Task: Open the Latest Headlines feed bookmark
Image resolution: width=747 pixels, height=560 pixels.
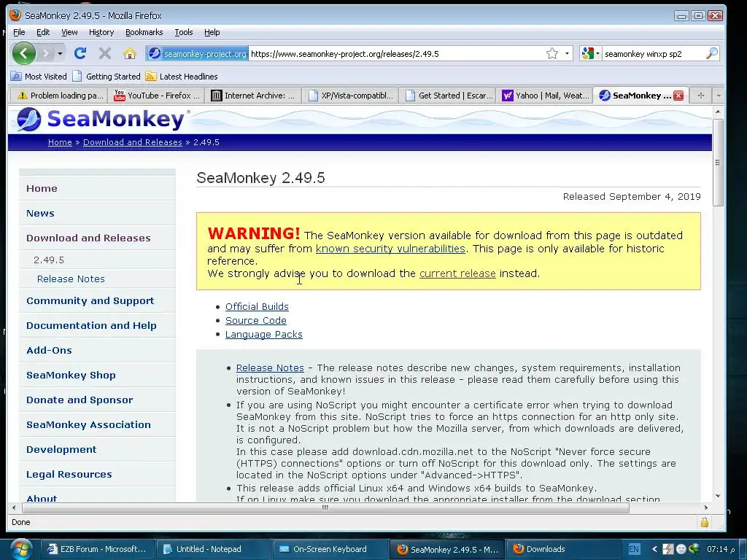Action: click(x=182, y=76)
